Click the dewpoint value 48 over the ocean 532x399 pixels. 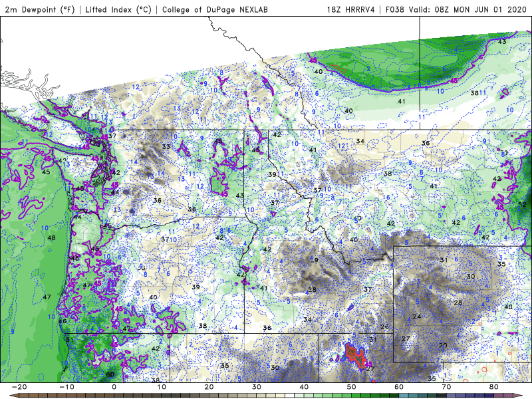click(x=52, y=238)
